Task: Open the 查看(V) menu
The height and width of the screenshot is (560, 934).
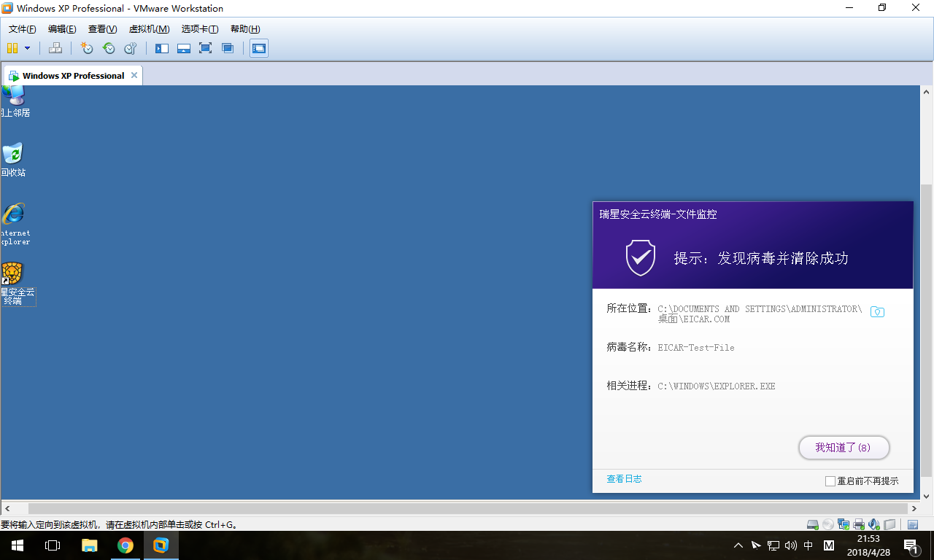Action: point(102,29)
